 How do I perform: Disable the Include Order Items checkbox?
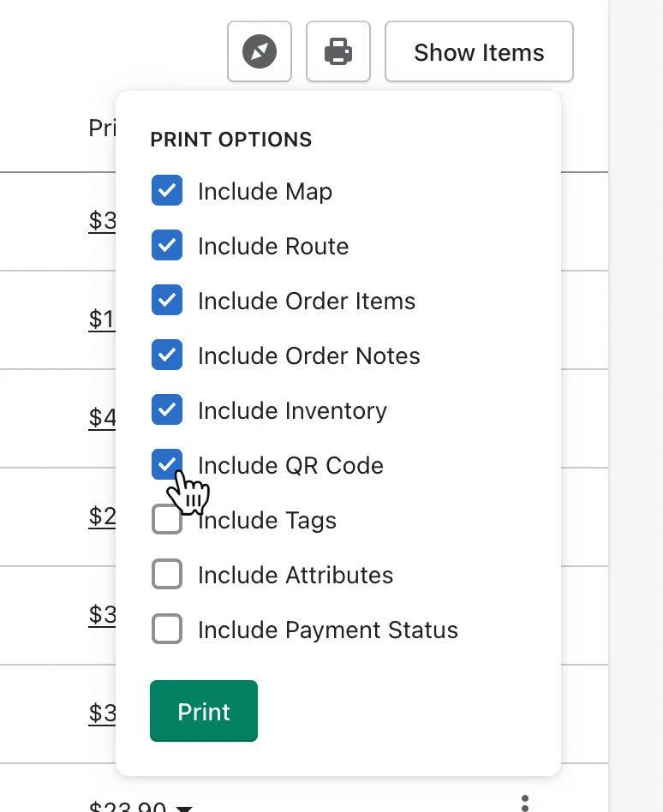(x=167, y=300)
